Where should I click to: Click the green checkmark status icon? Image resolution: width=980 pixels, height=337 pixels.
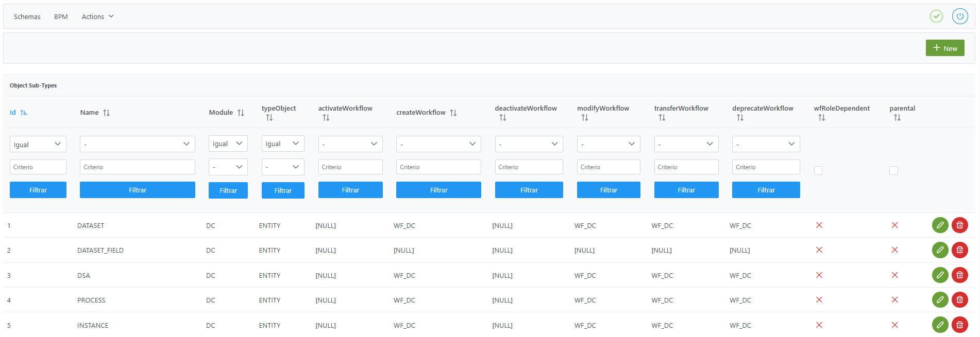[x=936, y=16]
